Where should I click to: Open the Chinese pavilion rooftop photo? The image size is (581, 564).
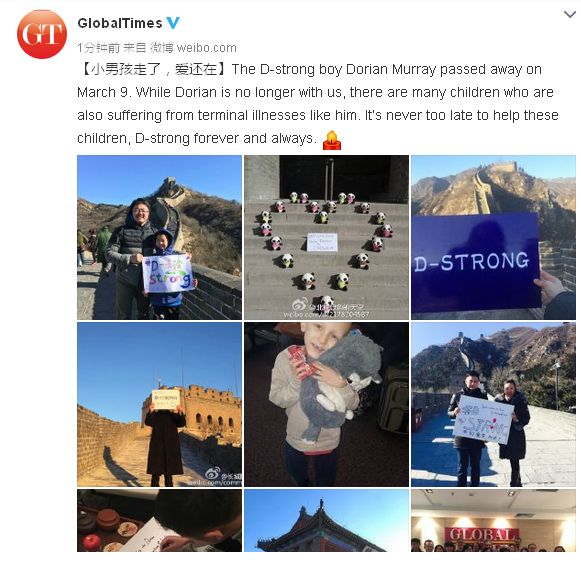pyautogui.click(x=326, y=520)
